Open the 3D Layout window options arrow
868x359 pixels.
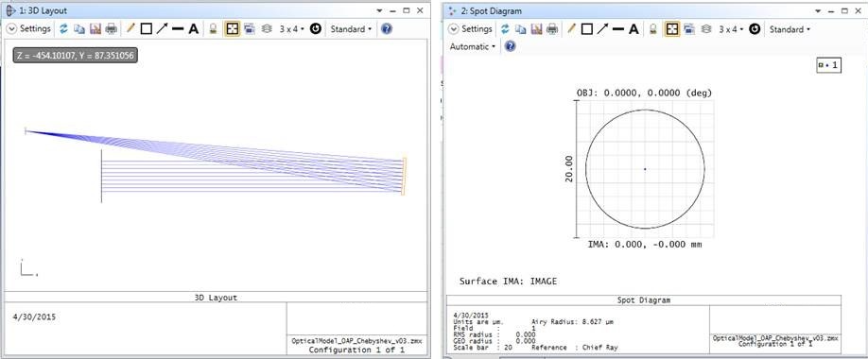tap(379, 10)
